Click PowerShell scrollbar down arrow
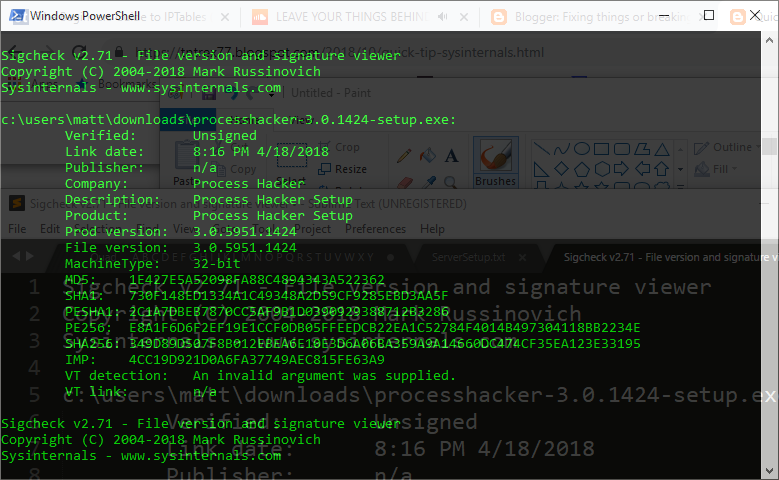This screenshot has height=480, width=779. pyautogui.click(x=770, y=471)
